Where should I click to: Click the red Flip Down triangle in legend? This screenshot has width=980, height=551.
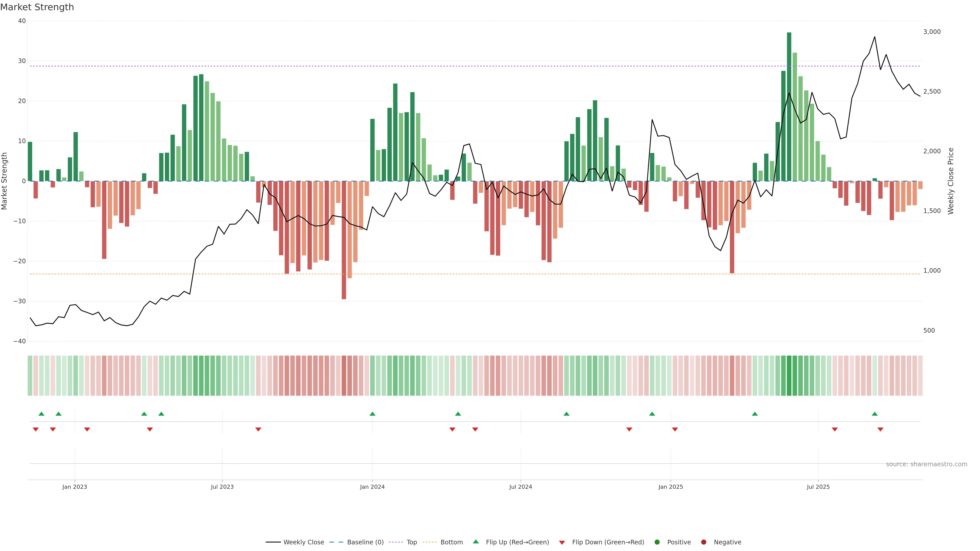click(561, 542)
